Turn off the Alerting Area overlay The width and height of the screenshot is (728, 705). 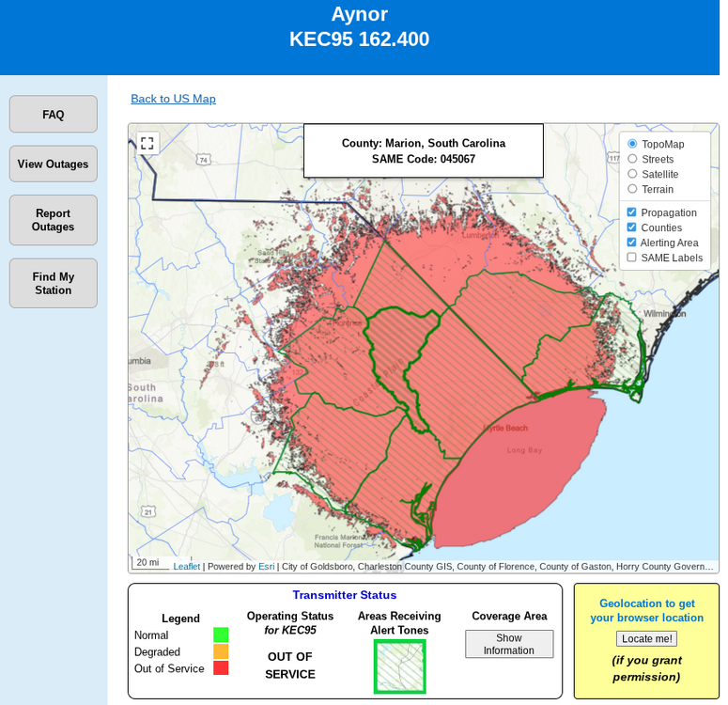632,243
